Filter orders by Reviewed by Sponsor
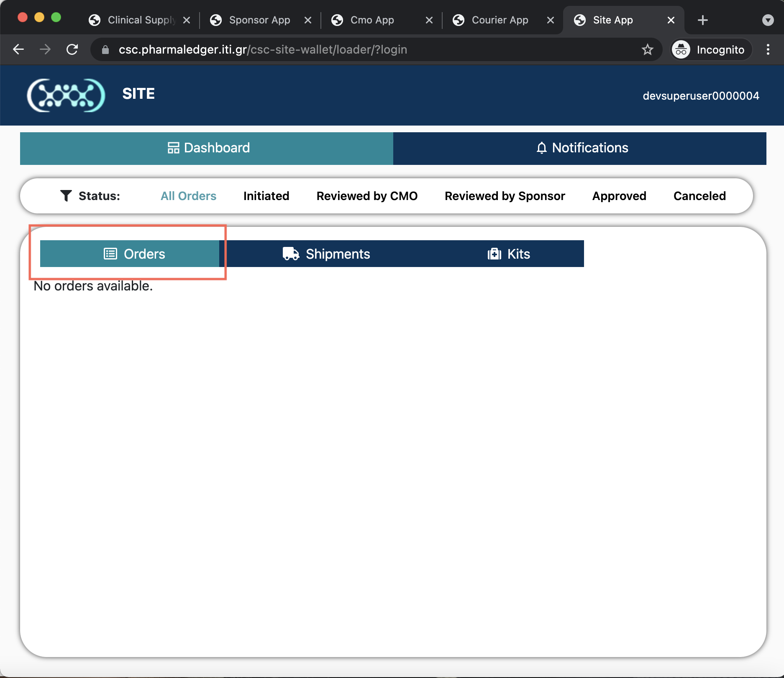784x678 pixels. click(x=505, y=196)
